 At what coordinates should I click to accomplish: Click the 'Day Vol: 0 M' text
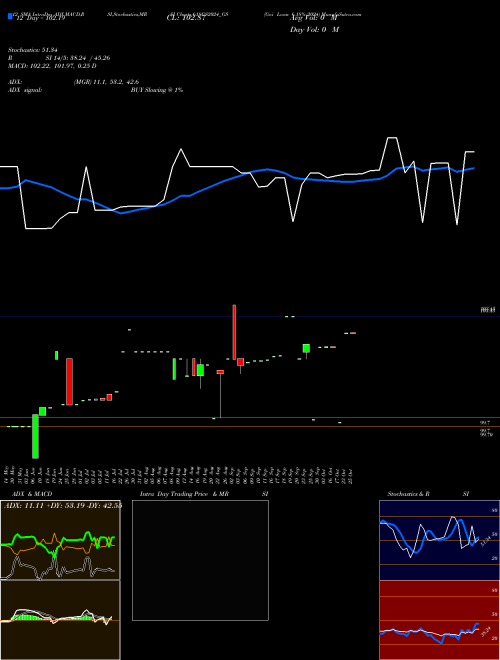[x=314, y=29]
